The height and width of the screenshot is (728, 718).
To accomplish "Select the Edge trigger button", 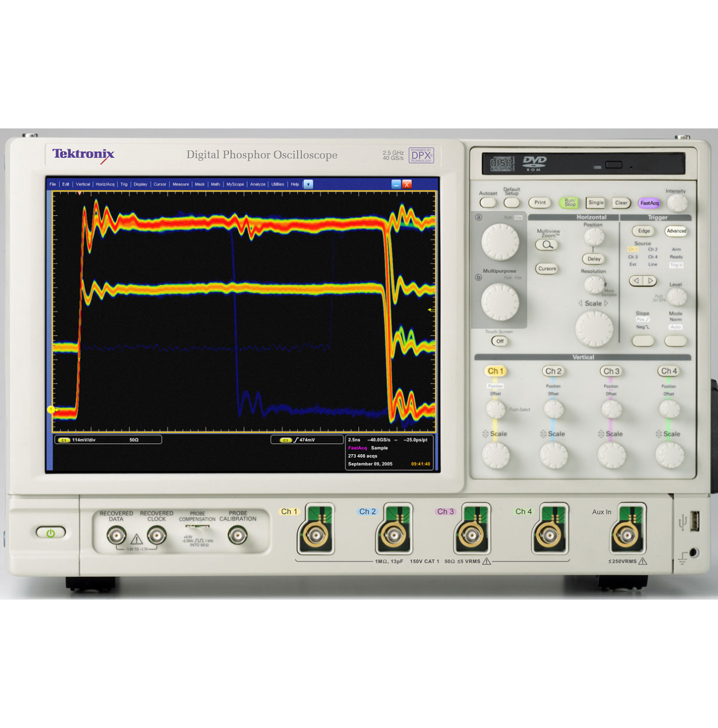I will point(644,231).
